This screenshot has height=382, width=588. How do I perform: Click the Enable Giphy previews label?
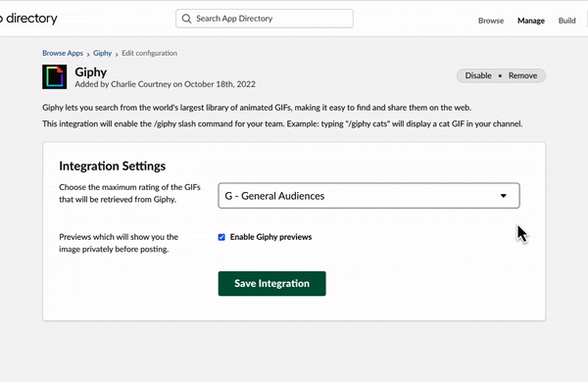[x=270, y=237]
